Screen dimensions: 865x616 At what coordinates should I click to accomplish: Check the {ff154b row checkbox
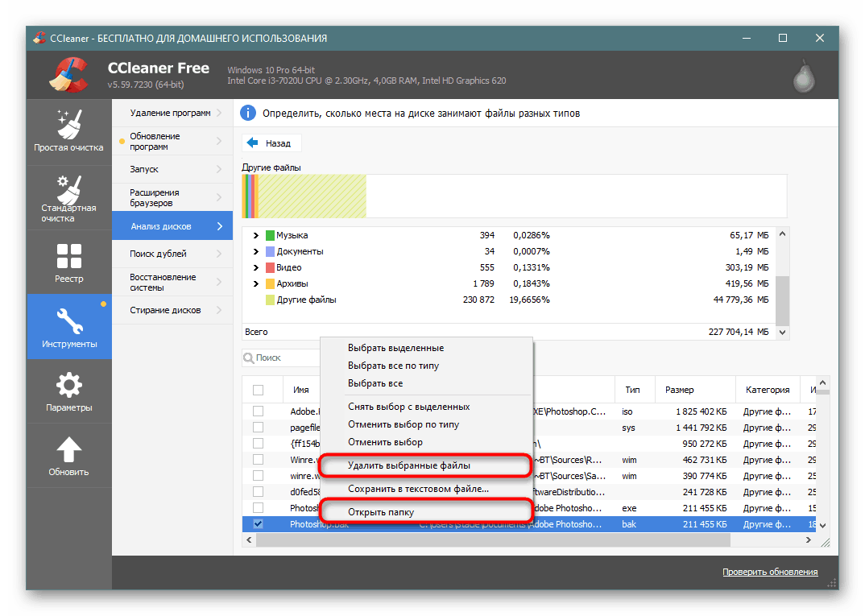pos(258,444)
